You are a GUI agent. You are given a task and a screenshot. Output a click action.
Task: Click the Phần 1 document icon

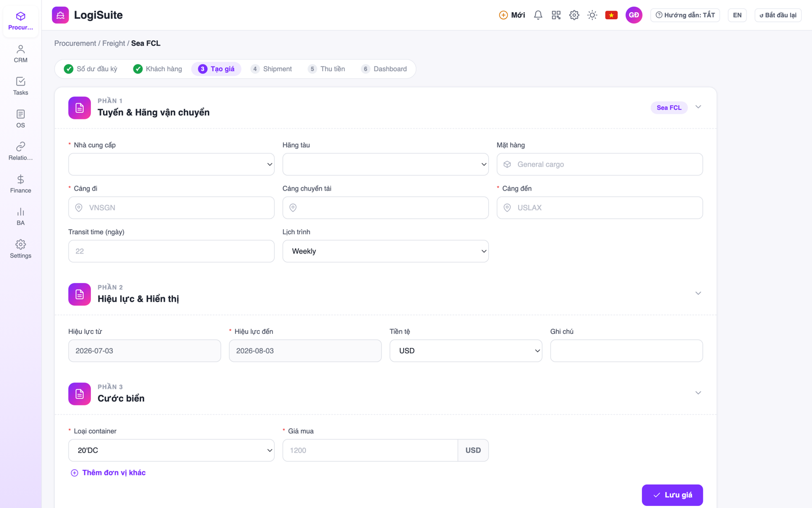tap(80, 108)
